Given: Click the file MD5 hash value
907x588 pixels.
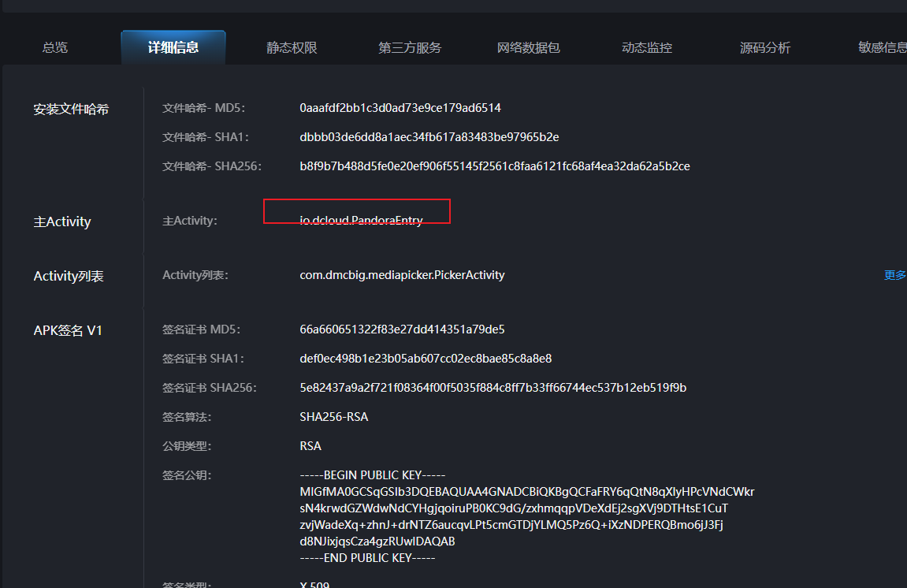Looking at the screenshot, I should (400, 108).
